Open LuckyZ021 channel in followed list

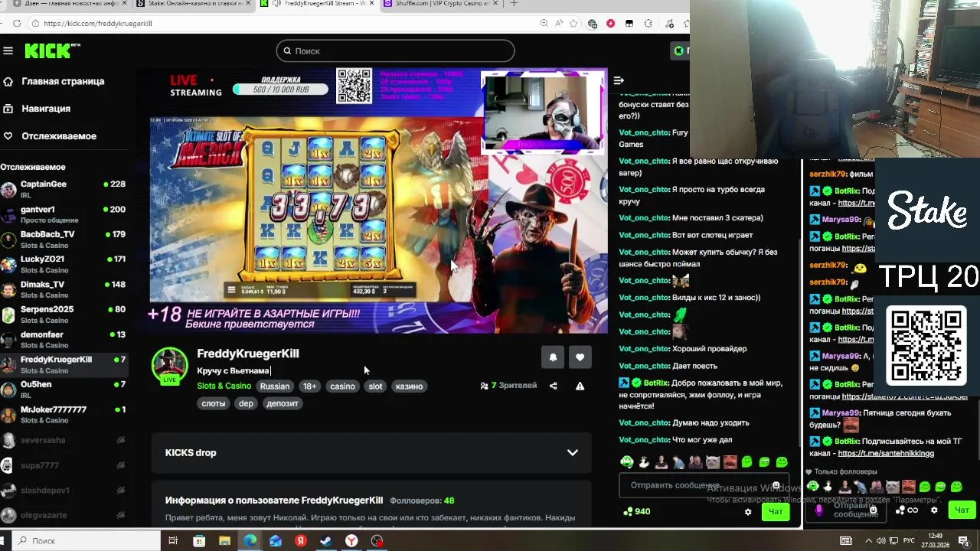[x=64, y=264]
